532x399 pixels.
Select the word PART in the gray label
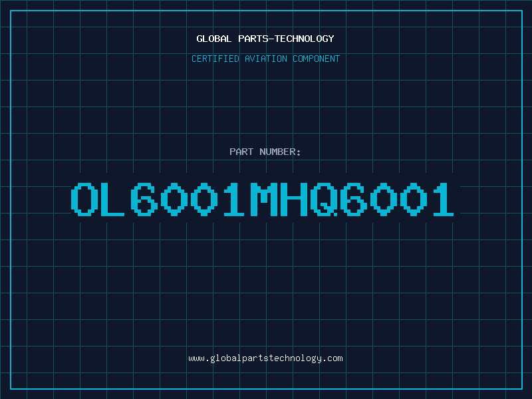pyautogui.click(x=241, y=152)
